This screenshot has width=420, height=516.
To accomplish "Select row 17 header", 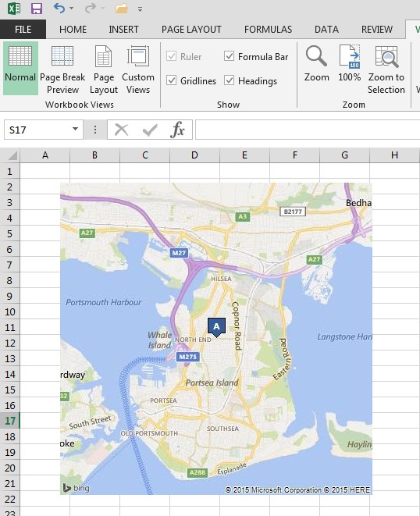I will pos(10,421).
